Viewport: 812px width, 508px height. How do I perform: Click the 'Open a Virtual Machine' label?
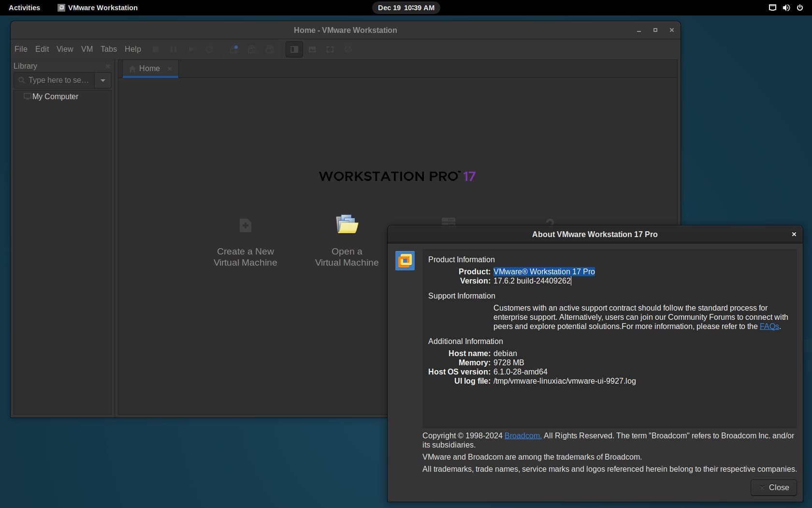pos(347,257)
